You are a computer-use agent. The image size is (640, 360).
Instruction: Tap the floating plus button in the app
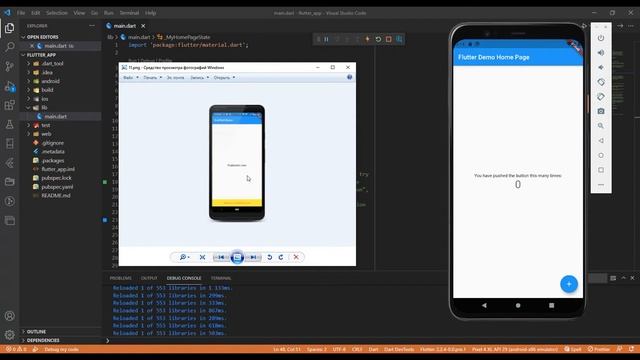click(x=569, y=284)
